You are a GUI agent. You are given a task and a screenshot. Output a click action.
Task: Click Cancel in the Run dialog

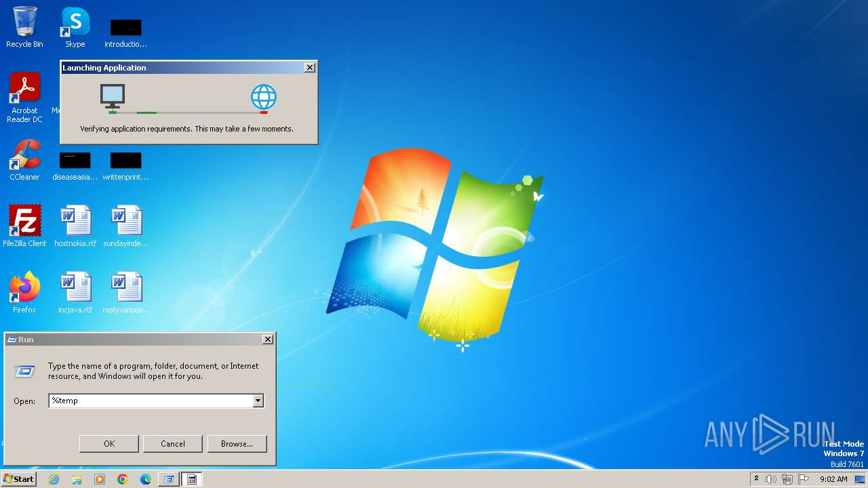point(173,444)
